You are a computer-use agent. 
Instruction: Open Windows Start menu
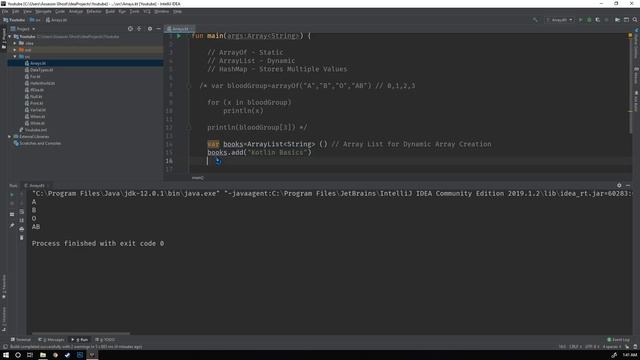tap(6, 355)
